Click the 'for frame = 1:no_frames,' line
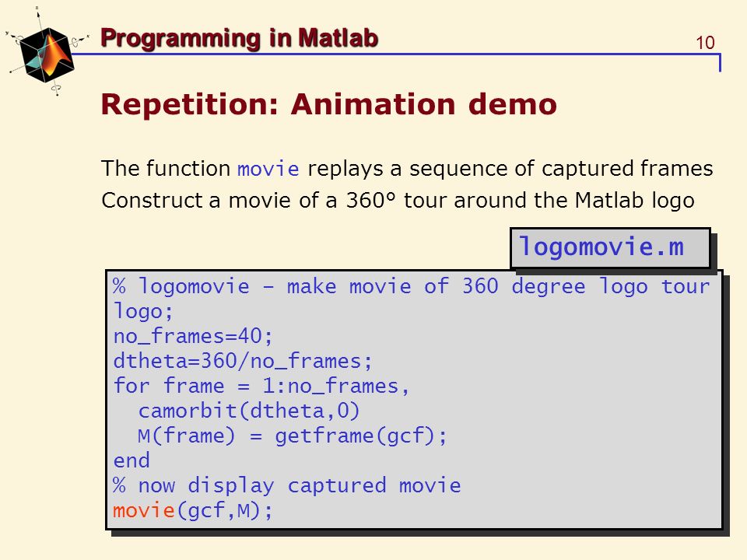Viewport: 747px width, 560px height. point(261,386)
